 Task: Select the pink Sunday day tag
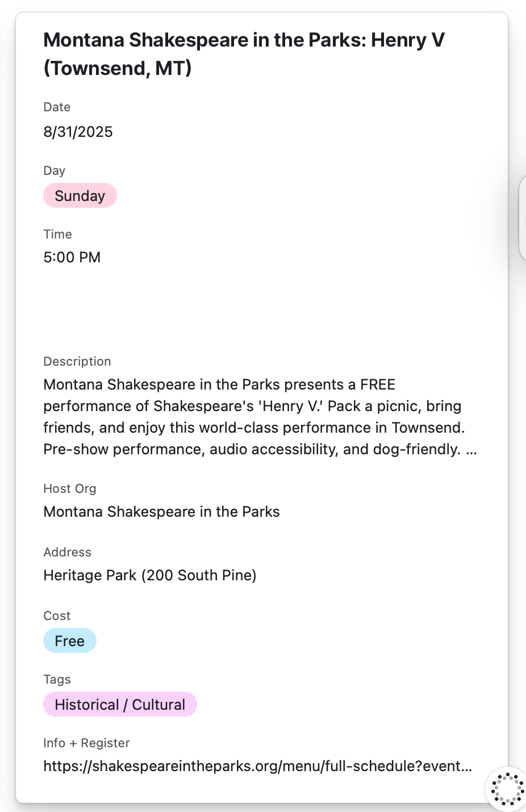click(80, 196)
